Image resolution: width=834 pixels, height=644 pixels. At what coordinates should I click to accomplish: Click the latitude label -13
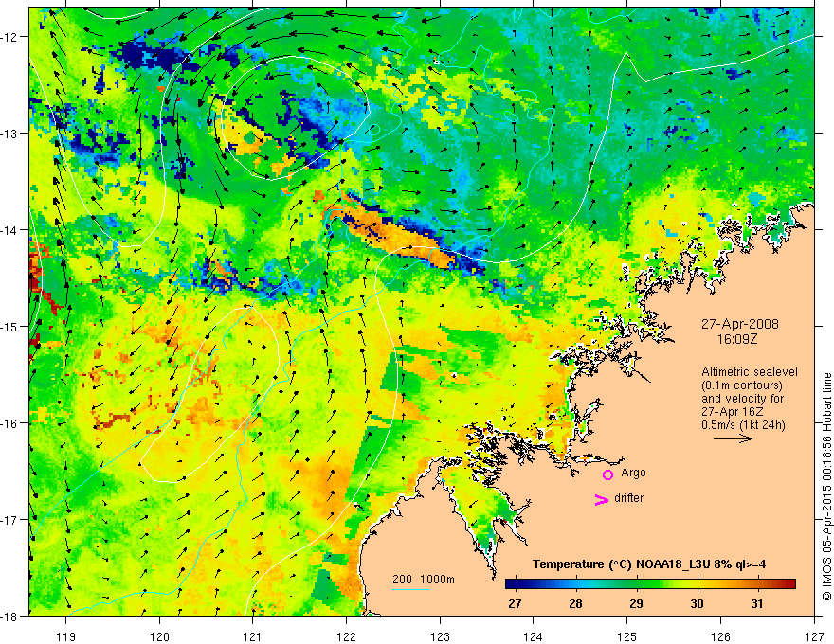[x=9, y=134]
